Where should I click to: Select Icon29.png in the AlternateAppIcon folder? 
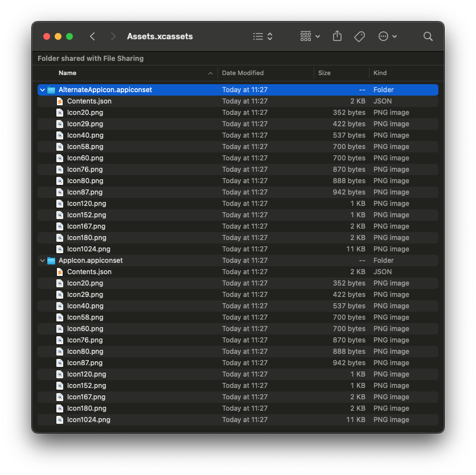coord(238,124)
